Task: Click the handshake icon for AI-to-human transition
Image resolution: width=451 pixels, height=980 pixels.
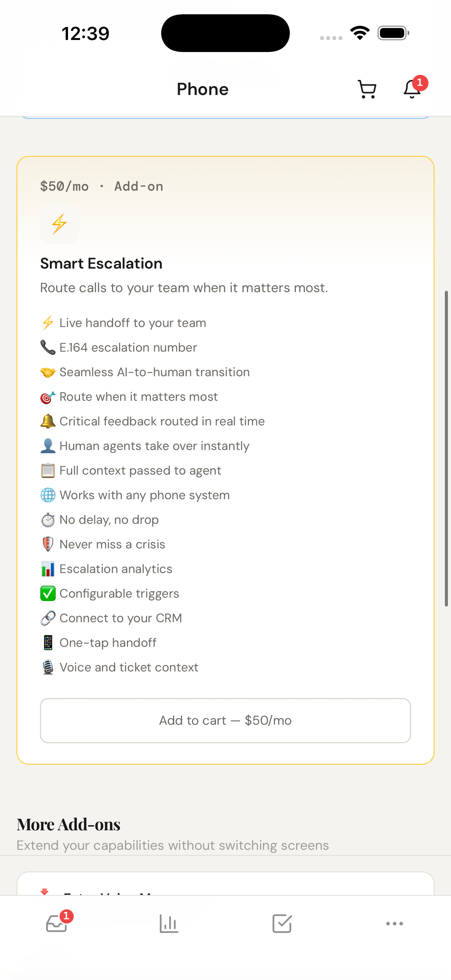Action: [x=48, y=372]
